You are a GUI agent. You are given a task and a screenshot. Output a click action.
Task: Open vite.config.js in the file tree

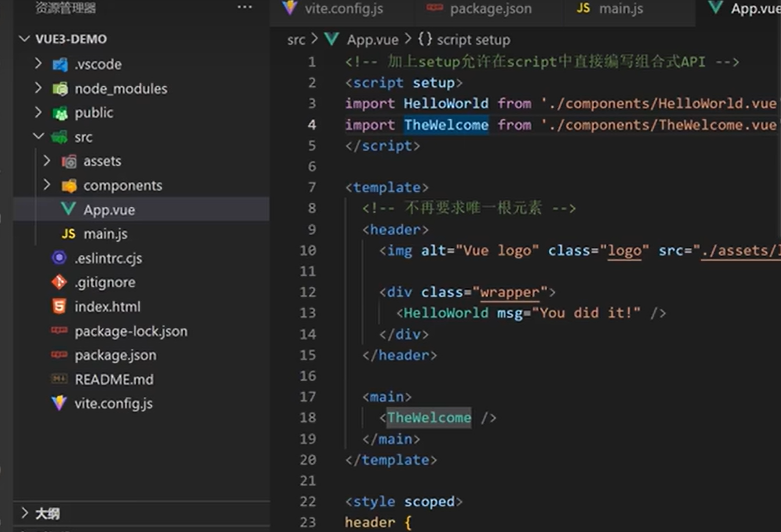[141, 404]
